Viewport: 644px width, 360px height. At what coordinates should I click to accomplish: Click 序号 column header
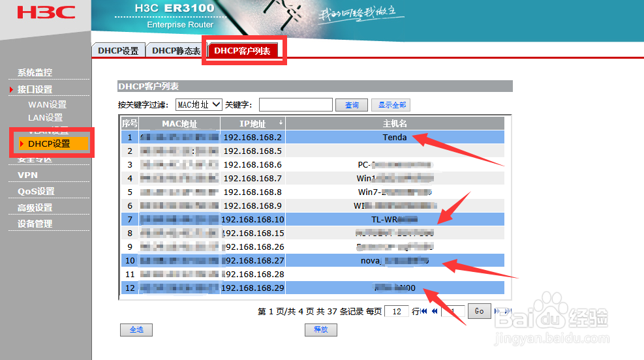click(x=130, y=123)
